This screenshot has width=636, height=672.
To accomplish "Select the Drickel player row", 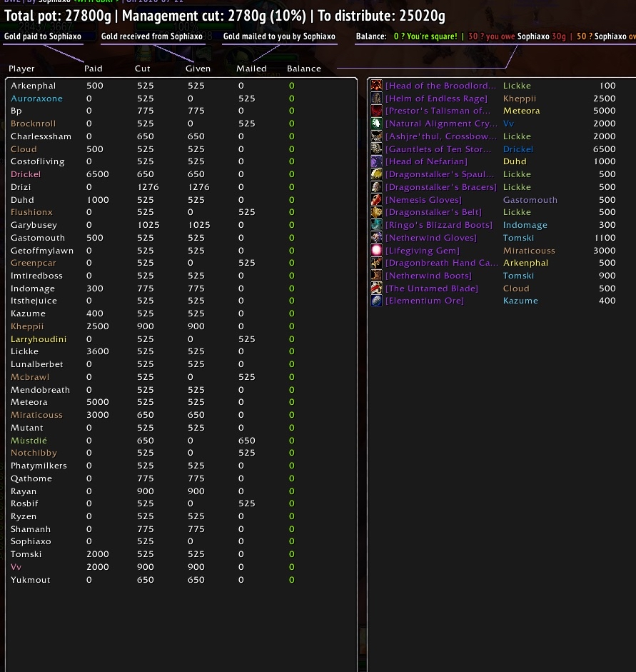I will (181, 174).
